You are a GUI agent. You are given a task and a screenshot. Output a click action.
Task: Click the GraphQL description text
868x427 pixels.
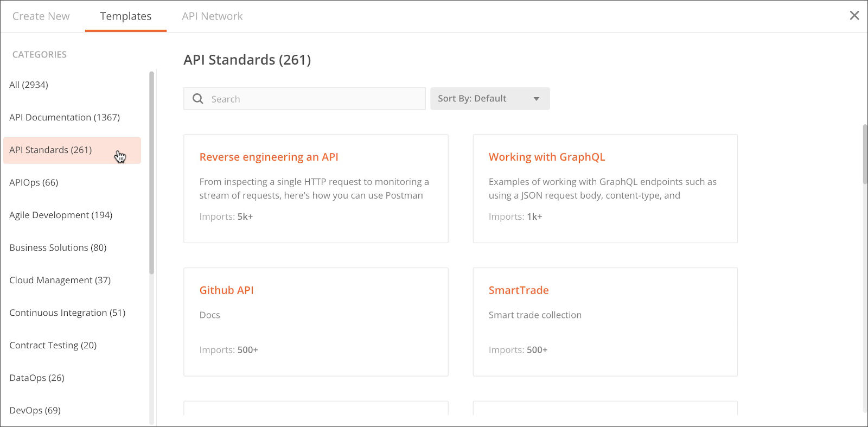click(602, 189)
